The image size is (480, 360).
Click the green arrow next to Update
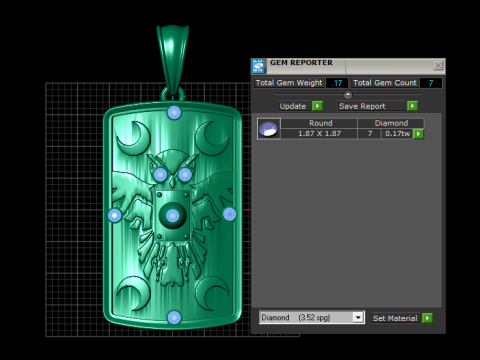click(x=317, y=106)
